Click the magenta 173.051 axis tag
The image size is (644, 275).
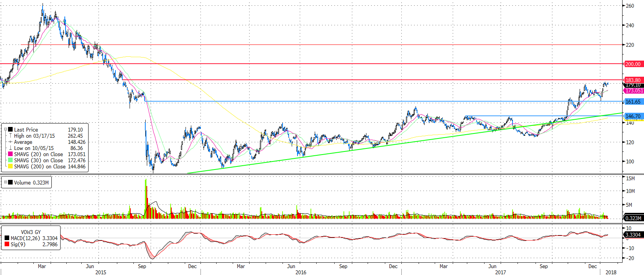coord(634,91)
